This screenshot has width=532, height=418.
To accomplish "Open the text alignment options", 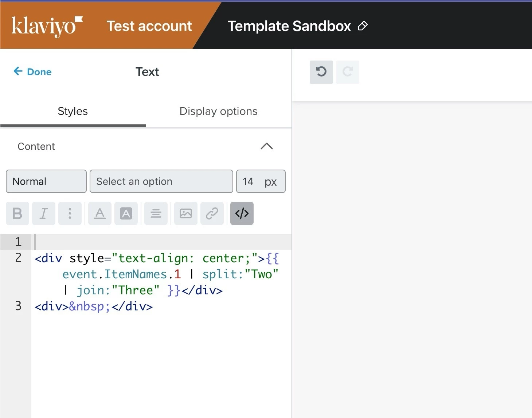I will (x=156, y=213).
